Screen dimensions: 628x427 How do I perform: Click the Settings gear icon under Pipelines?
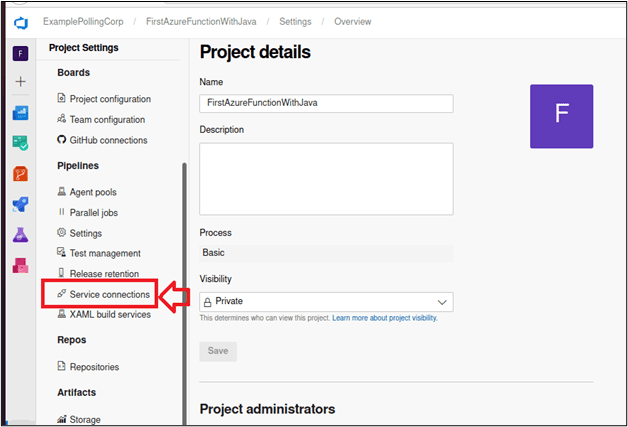click(x=61, y=232)
